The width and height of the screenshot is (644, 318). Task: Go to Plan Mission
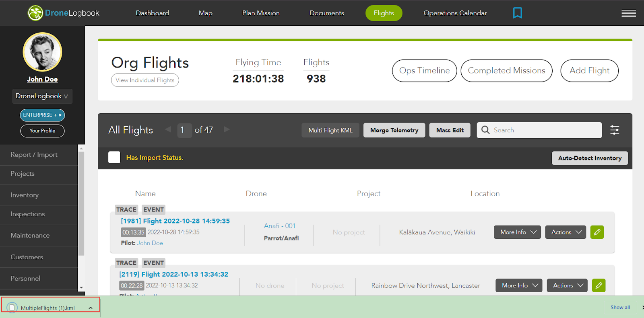pyautogui.click(x=261, y=13)
